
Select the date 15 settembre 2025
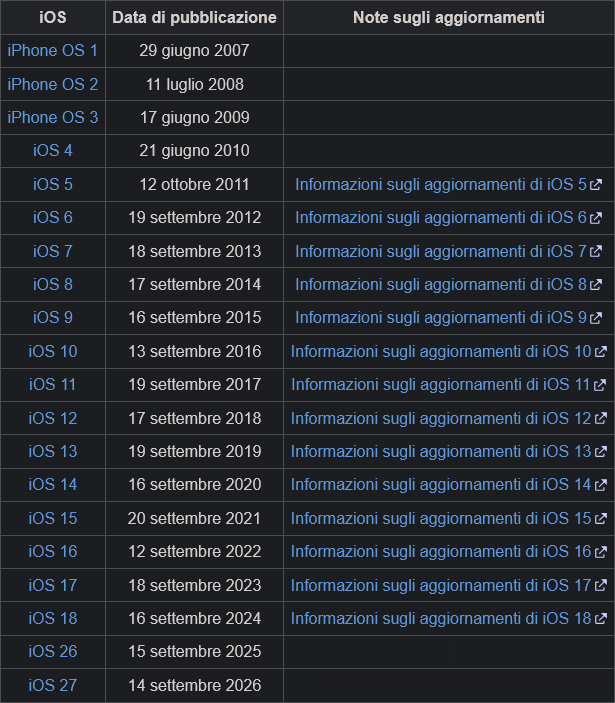click(195, 651)
